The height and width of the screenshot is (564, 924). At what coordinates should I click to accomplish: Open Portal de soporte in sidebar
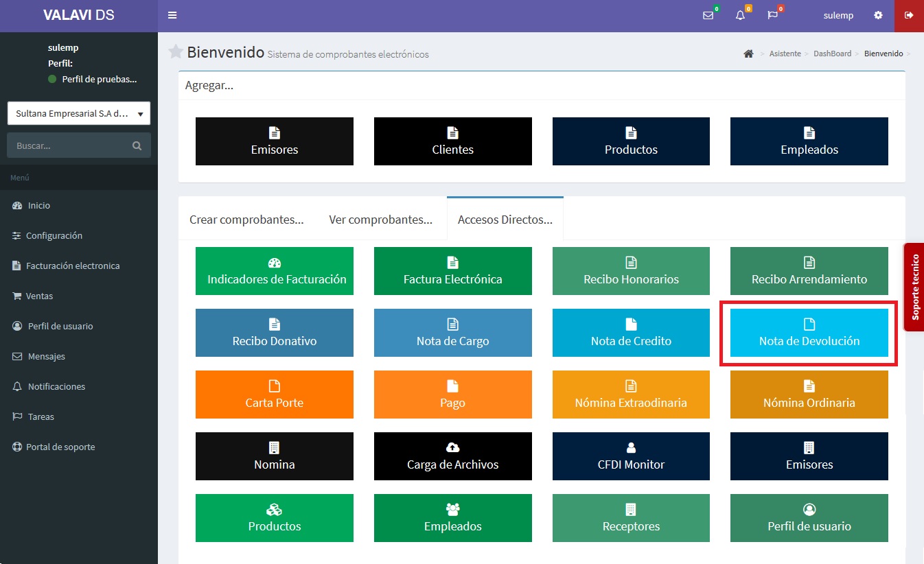[60, 447]
